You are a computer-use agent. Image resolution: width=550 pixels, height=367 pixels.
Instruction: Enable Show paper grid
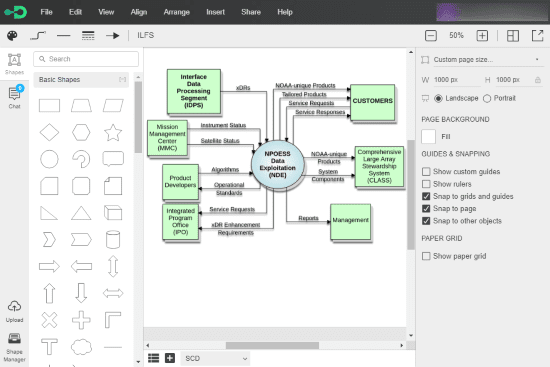tap(426, 256)
